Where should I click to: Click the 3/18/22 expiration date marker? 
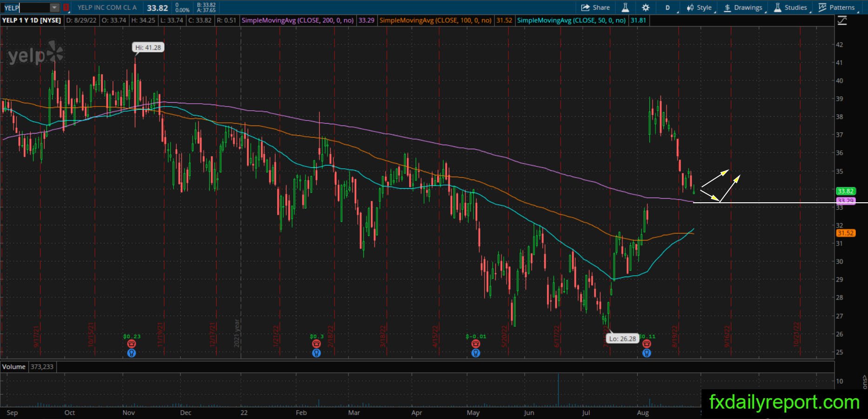(383, 336)
